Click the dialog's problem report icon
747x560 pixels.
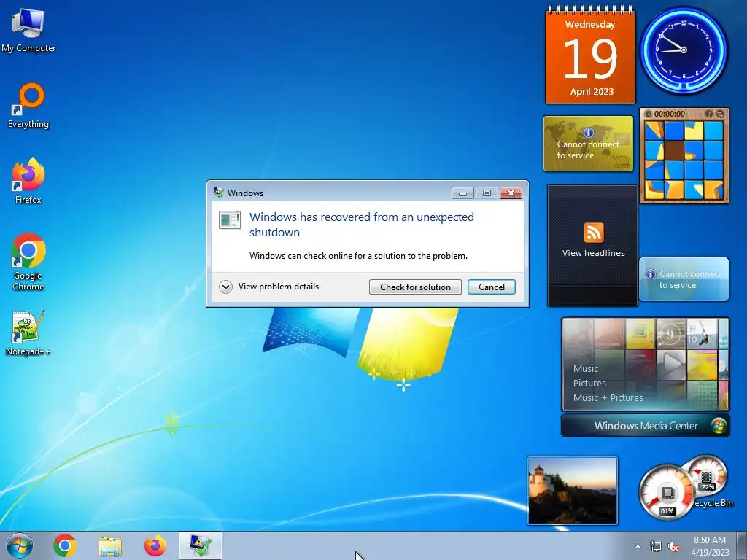230,220
